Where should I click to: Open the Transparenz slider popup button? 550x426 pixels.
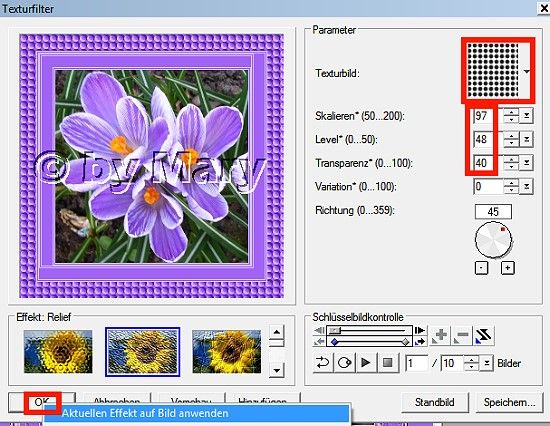point(527,163)
